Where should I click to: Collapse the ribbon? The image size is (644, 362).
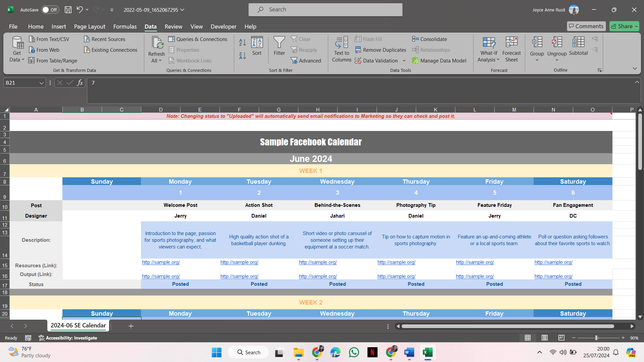tap(635, 69)
